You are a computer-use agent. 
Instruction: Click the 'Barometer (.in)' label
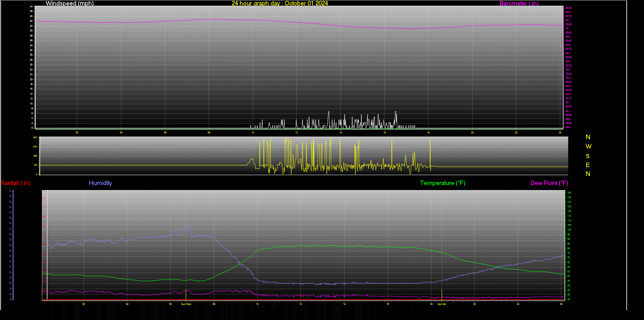click(519, 3)
